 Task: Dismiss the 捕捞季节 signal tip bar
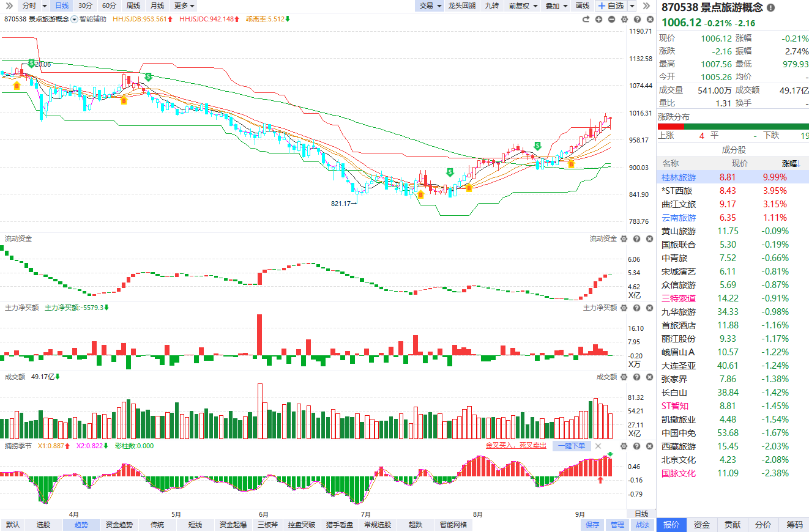pos(598,446)
